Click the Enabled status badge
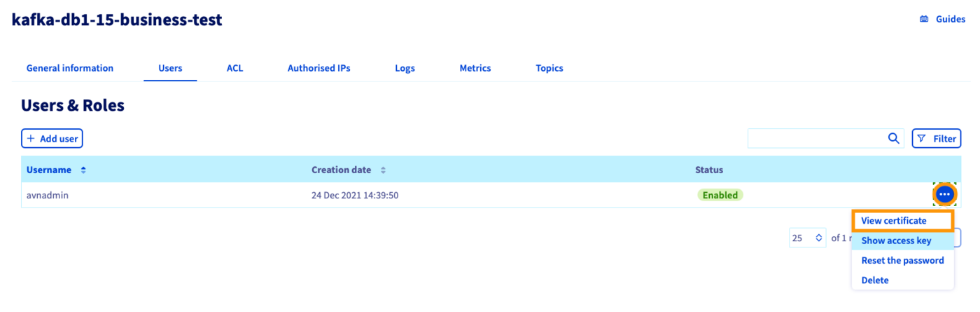 [x=720, y=195]
